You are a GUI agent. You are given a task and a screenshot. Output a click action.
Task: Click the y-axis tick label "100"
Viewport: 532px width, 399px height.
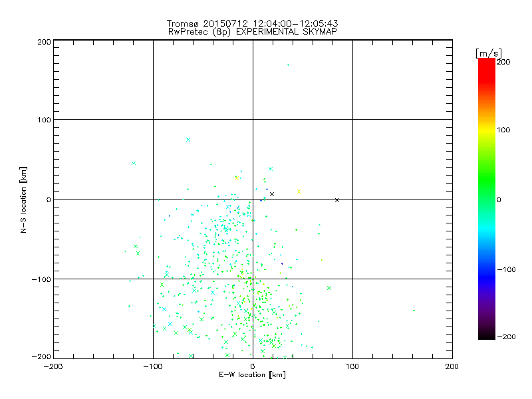44,120
